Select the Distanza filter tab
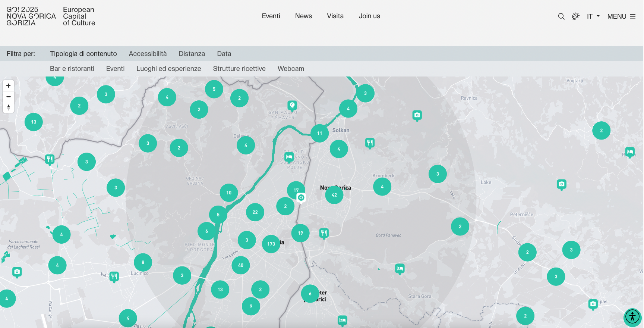 pyautogui.click(x=192, y=54)
